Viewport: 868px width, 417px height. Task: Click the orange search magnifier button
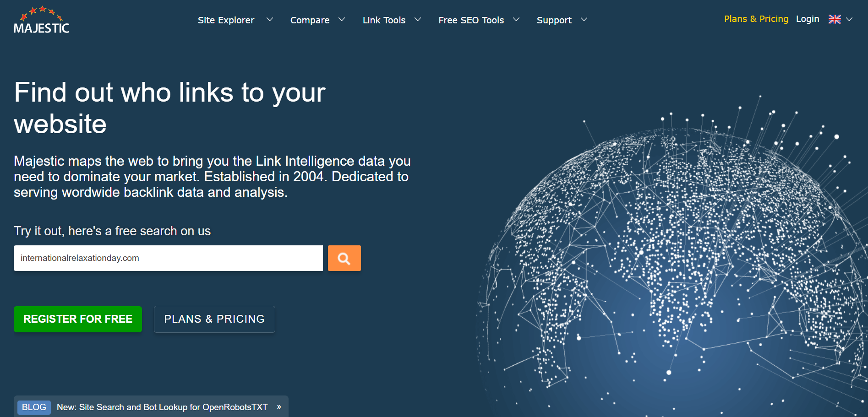click(x=344, y=258)
